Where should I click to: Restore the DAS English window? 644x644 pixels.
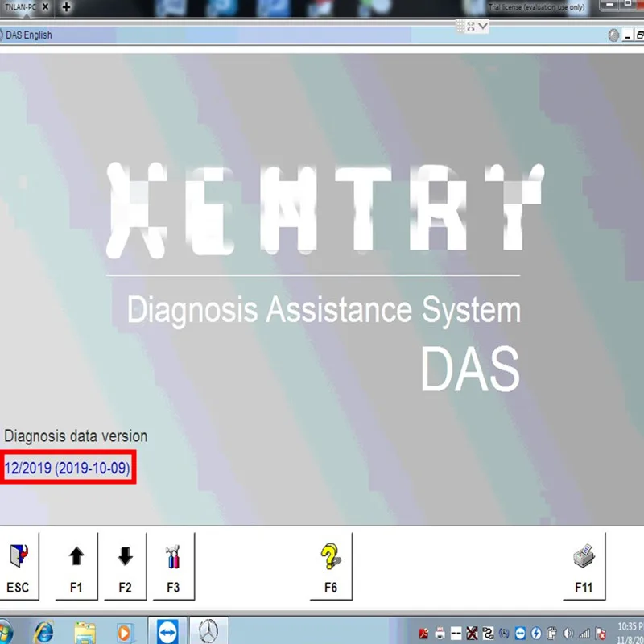point(639,35)
